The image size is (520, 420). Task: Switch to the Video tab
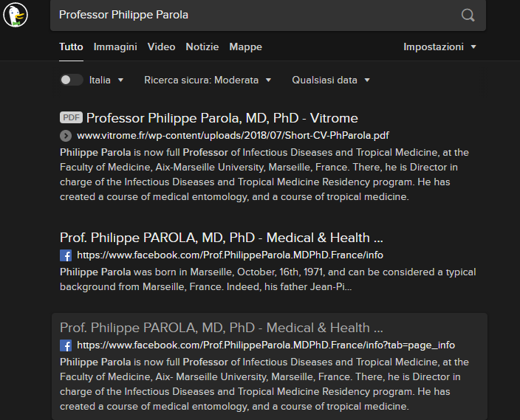[161, 47]
